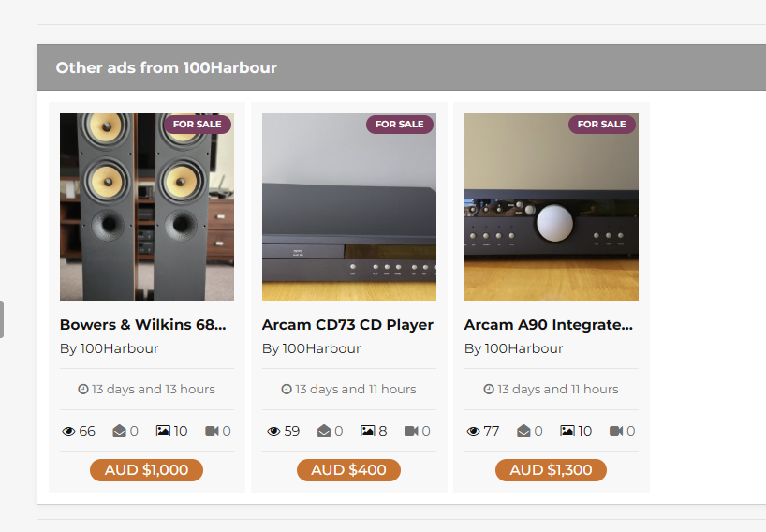The width and height of the screenshot is (766, 532).
Task: Open the Arcam CD73 CD Player title link
Action: (347, 325)
